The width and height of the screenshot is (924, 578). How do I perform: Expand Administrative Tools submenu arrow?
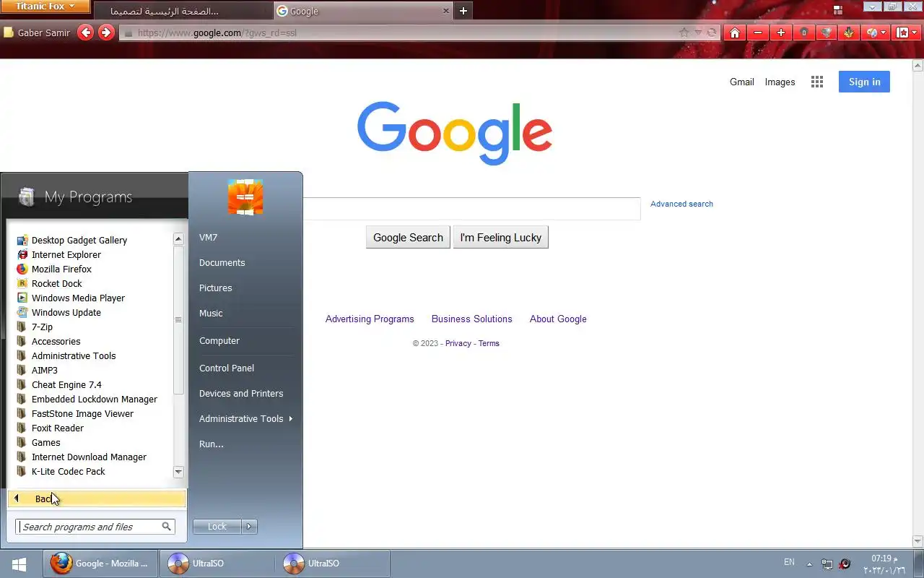[x=290, y=418]
